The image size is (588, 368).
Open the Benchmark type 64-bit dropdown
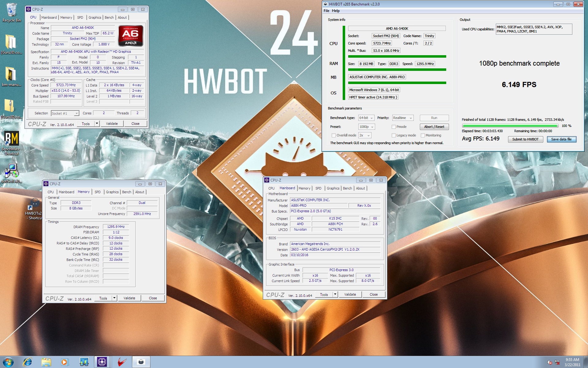(366, 118)
